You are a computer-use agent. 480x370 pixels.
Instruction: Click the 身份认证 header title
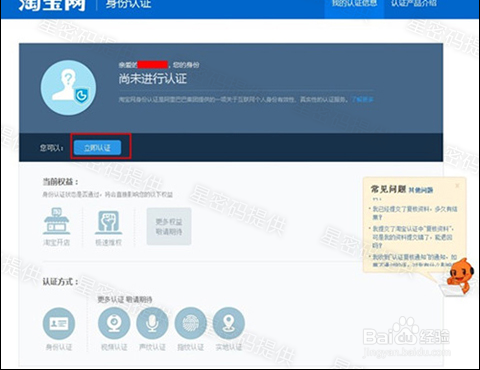click(129, 4)
